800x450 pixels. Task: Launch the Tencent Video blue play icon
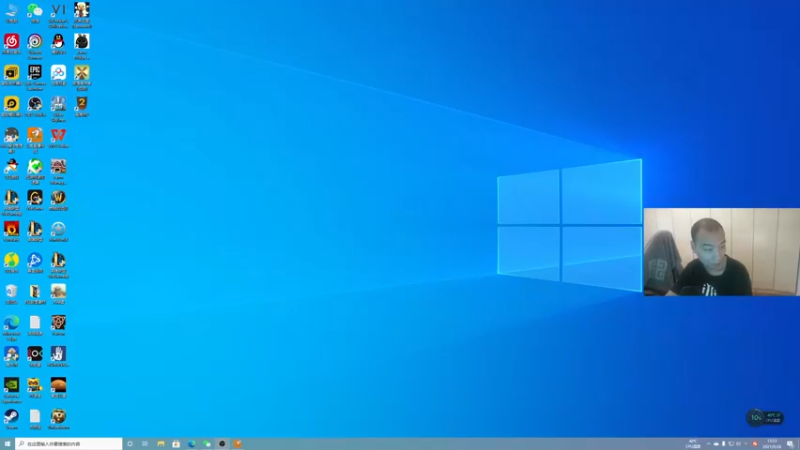pos(35,261)
